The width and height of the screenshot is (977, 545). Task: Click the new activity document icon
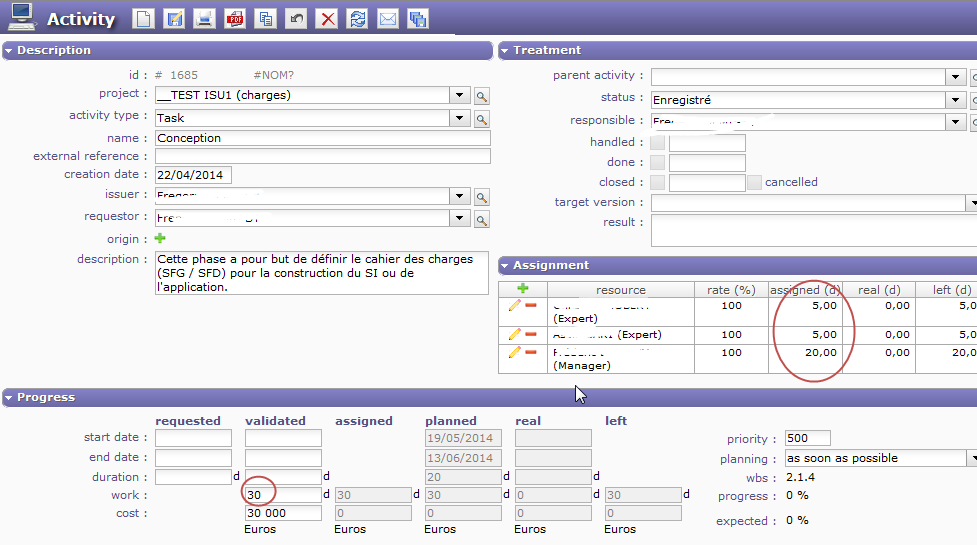coord(144,19)
